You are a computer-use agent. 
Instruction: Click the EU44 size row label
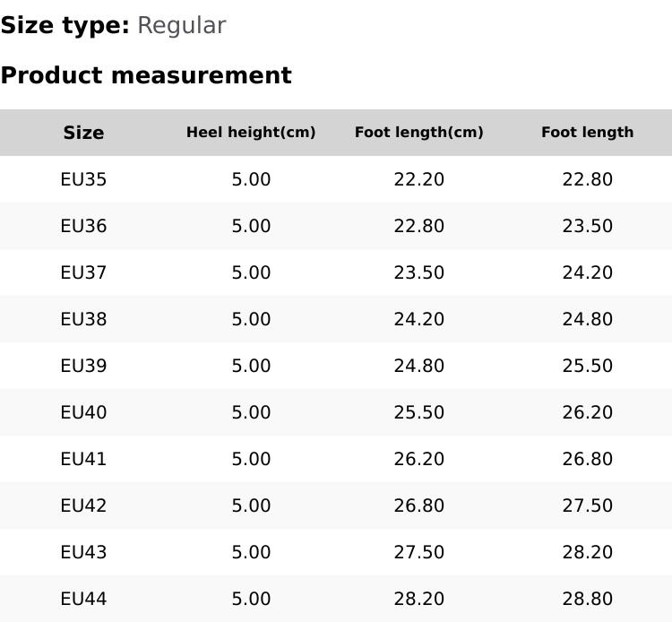(83, 599)
